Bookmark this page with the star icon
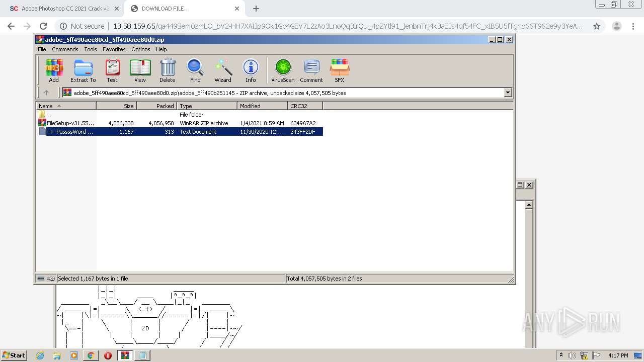The image size is (644, 362). point(597,26)
